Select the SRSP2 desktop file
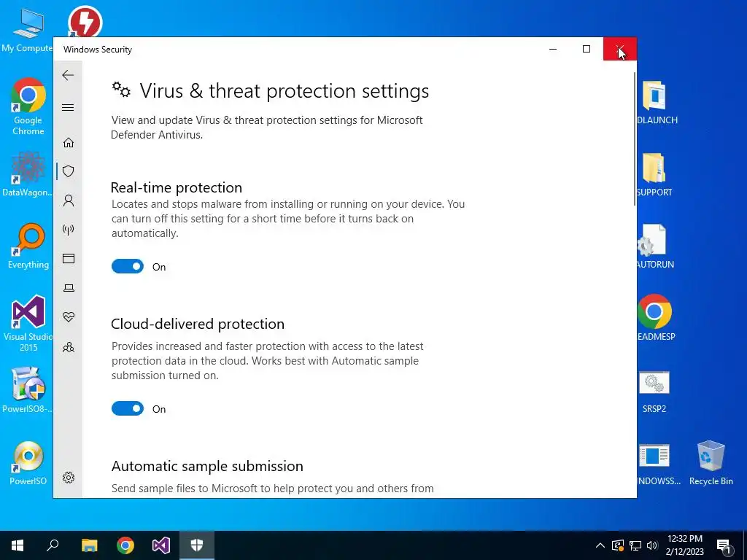This screenshot has height=560, width=747. [654, 392]
